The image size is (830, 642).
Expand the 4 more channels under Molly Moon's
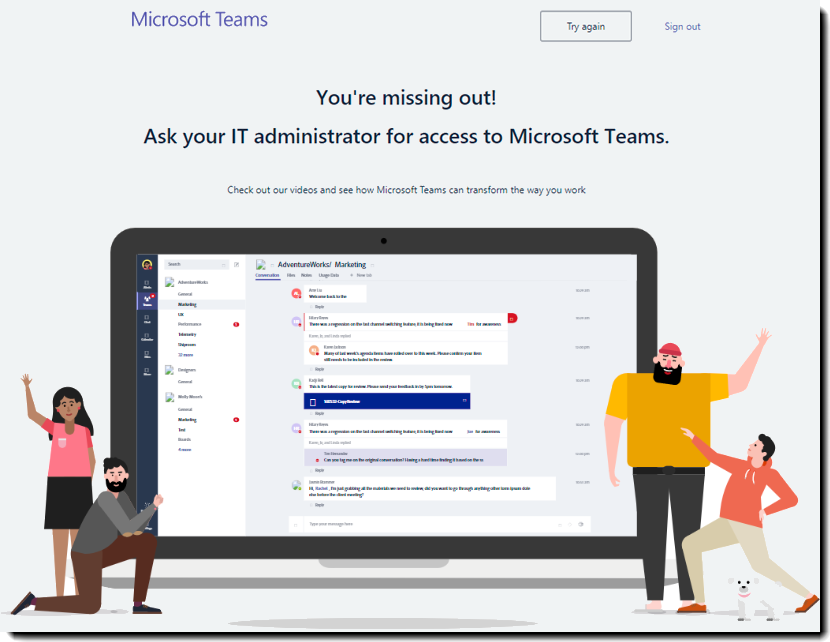pyautogui.click(x=184, y=448)
